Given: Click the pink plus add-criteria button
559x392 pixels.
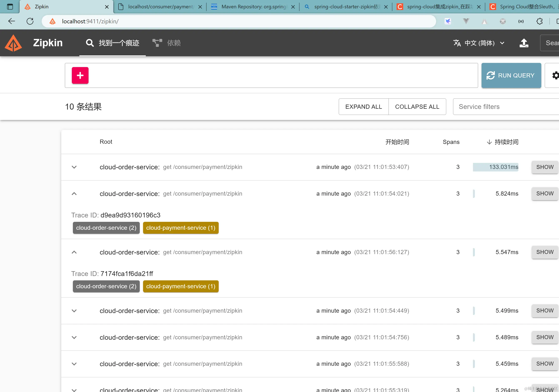Looking at the screenshot, I should click(80, 75).
